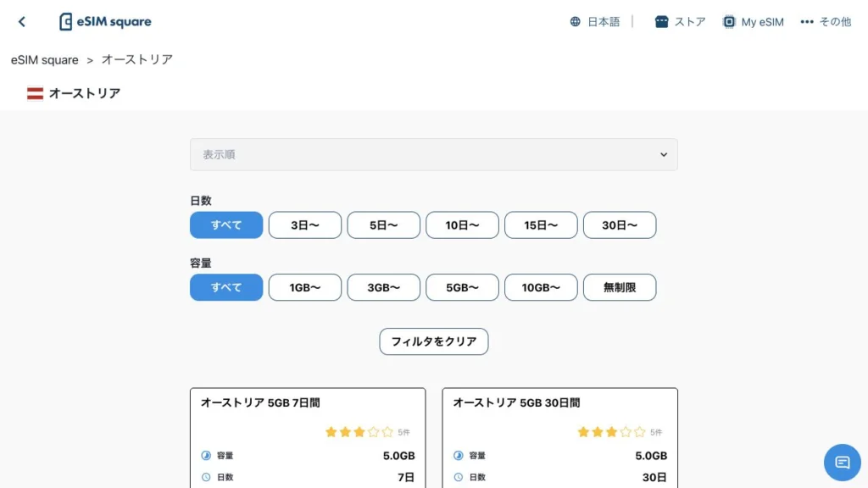Image resolution: width=868 pixels, height=488 pixels.
Task: Click the 表示順 dropdown chevron
Action: [x=663, y=154]
